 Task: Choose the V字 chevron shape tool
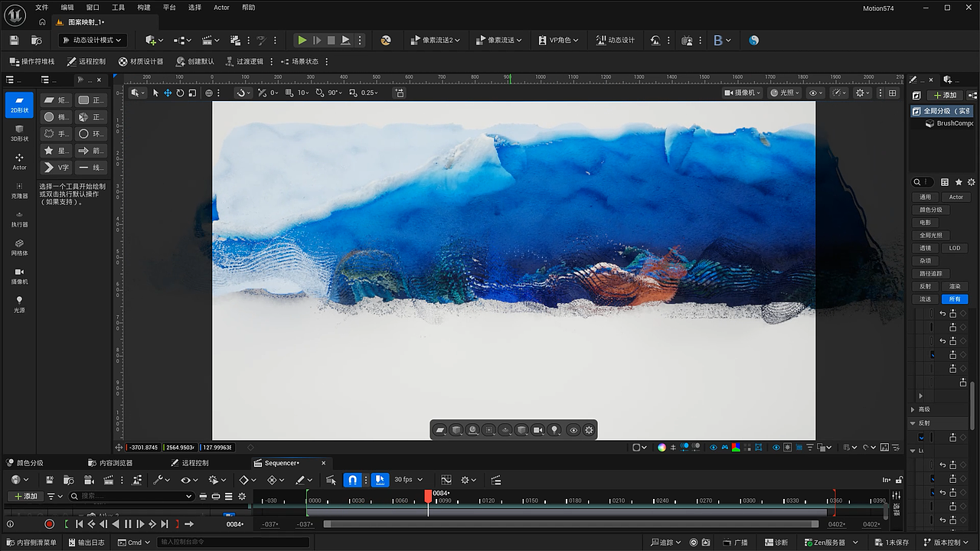point(56,168)
